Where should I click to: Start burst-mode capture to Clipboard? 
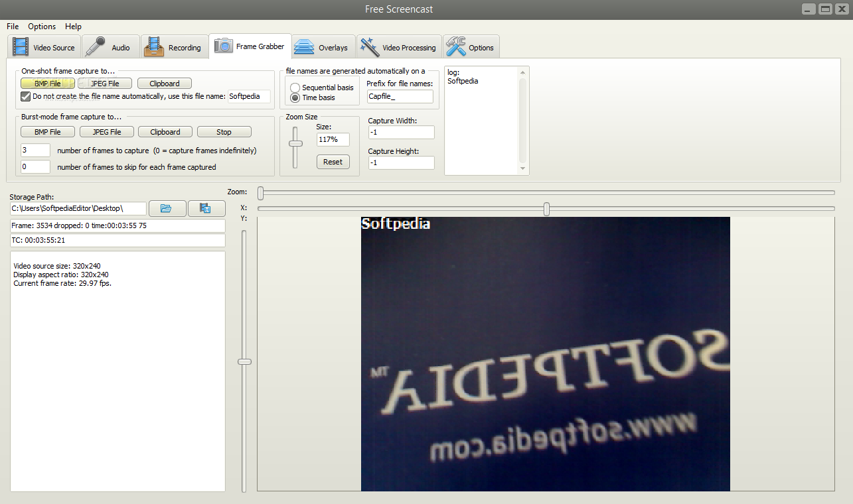pos(165,132)
